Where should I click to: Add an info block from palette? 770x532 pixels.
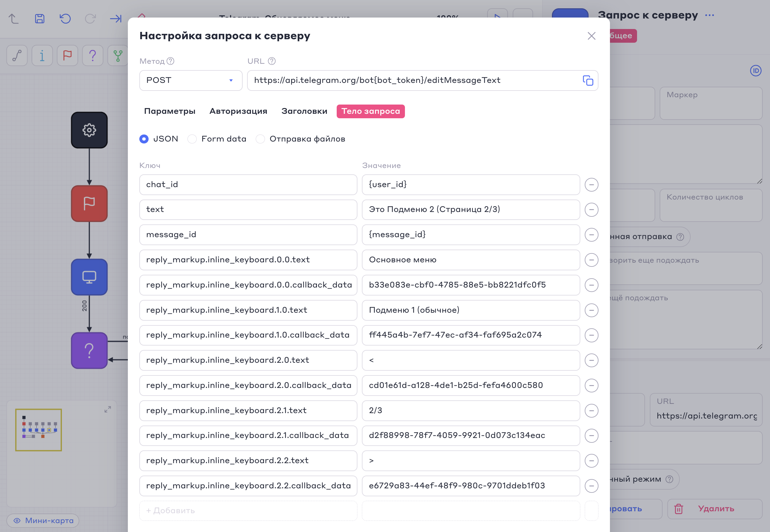pos(42,55)
